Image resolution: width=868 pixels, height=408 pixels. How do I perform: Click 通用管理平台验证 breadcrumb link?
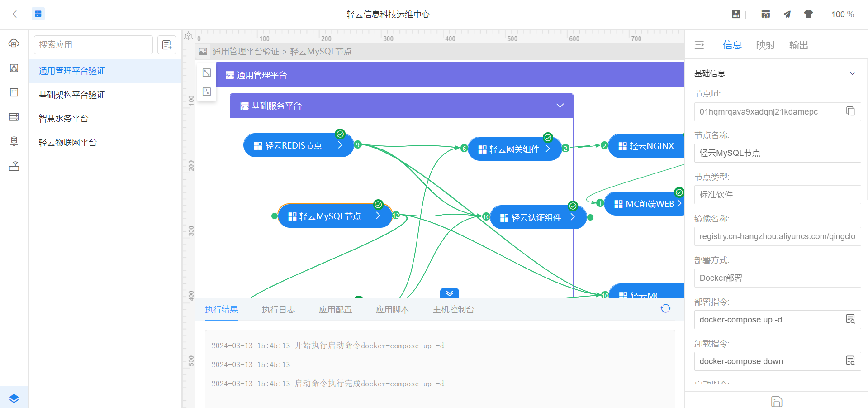coord(246,52)
